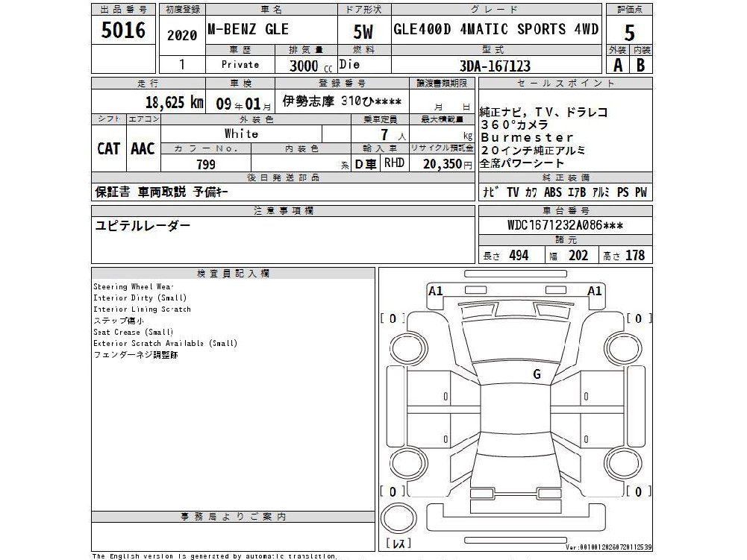This screenshot has width=747, height=560.
Task: Click the 保証書 車両取説 予備キー line
Action: 161,192
